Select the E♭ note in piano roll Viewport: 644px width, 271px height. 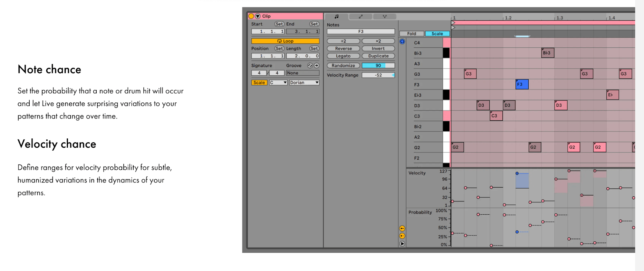point(612,95)
